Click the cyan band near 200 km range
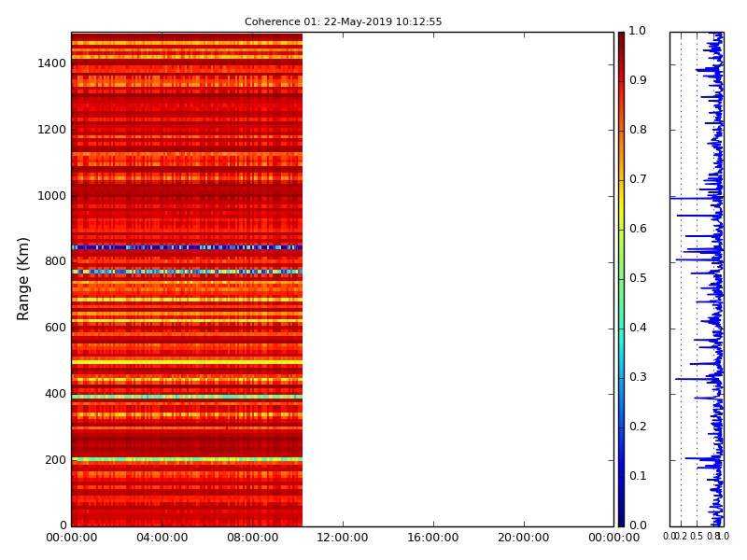 [187, 459]
